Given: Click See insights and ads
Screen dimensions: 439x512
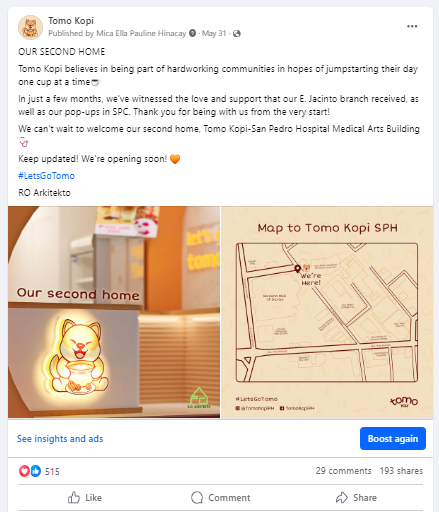Looking at the screenshot, I should coord(60,439).
